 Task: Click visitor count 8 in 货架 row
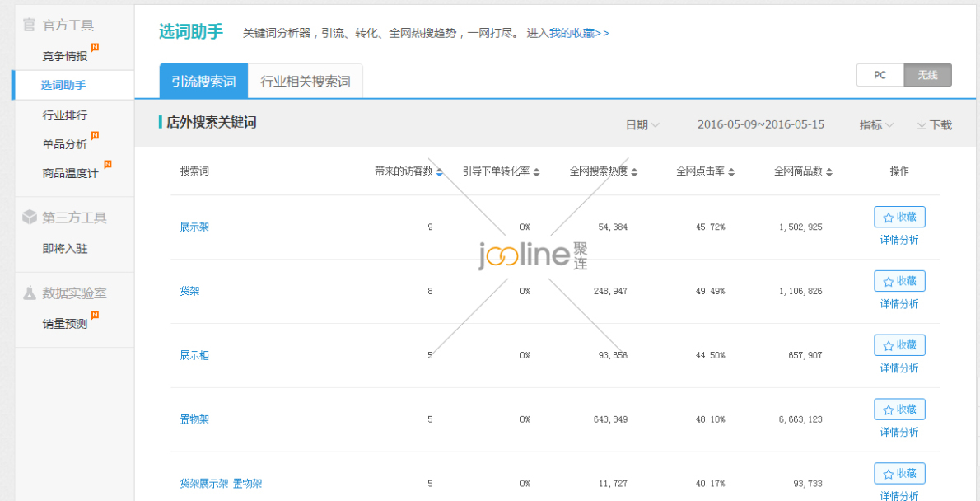(x=430, y=291)
